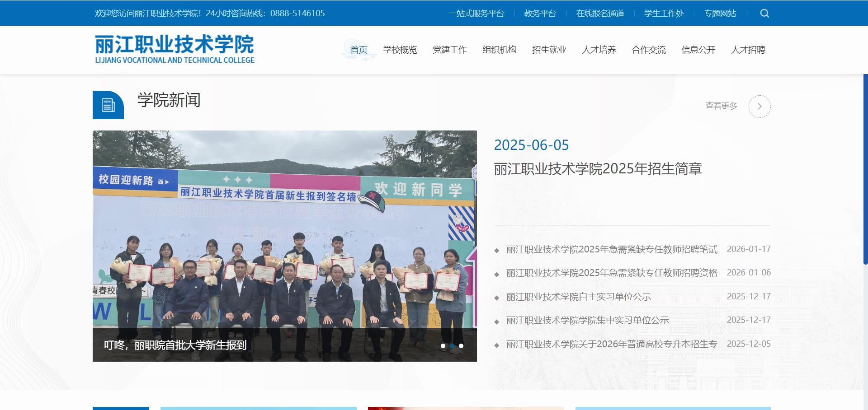868x410 pixels.
Task: Click the 查看更多 link
Action: tap(721, 106)
